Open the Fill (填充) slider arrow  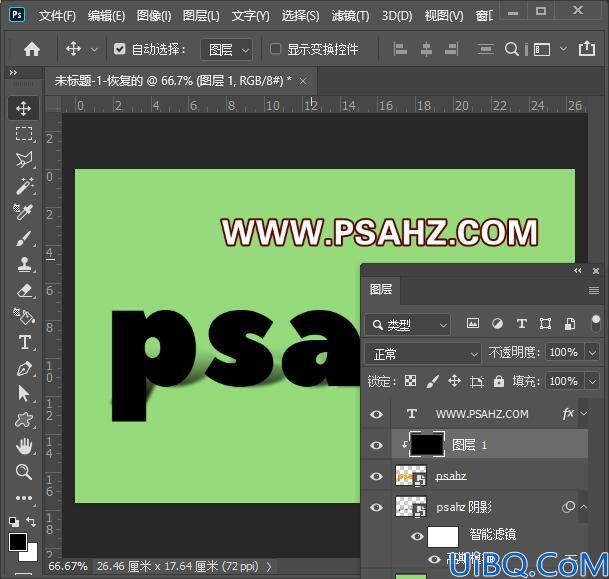[592, 381]
